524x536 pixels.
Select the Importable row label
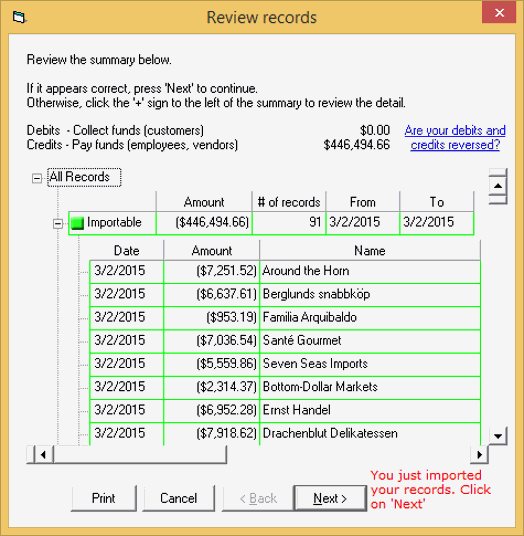(x=114, y=223)
